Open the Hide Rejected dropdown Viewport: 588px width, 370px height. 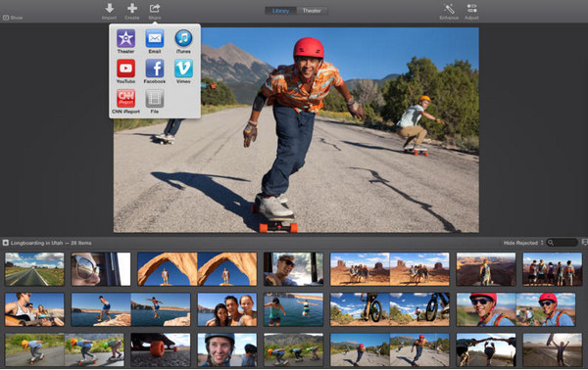[x=523, y=243]
